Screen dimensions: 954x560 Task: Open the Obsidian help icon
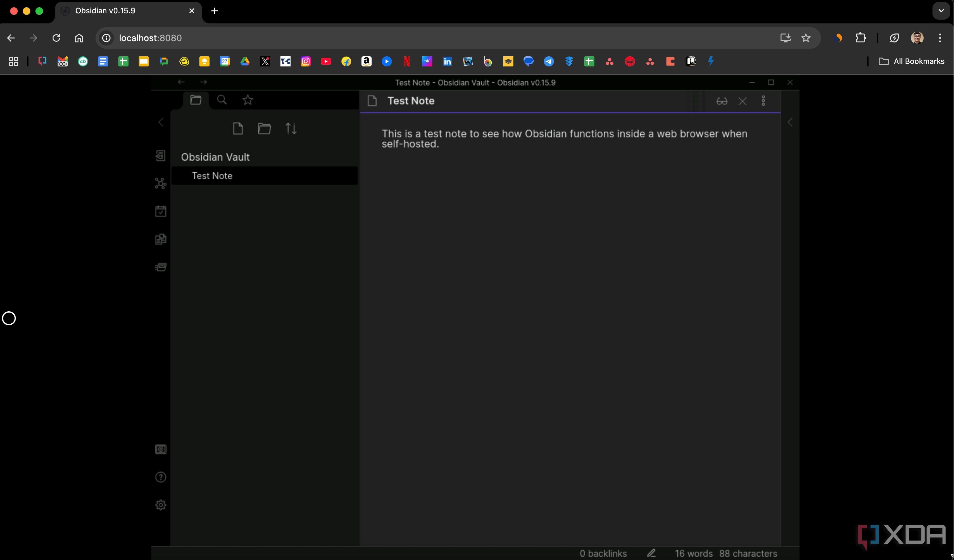coord(160,477)
